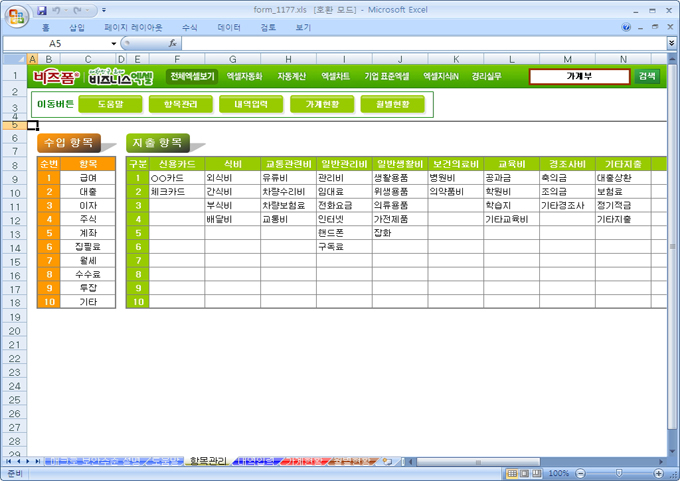Open the 삽입 ribbon tab
The width and height of the screenshot is (680, 481).
tap(77, 28)
